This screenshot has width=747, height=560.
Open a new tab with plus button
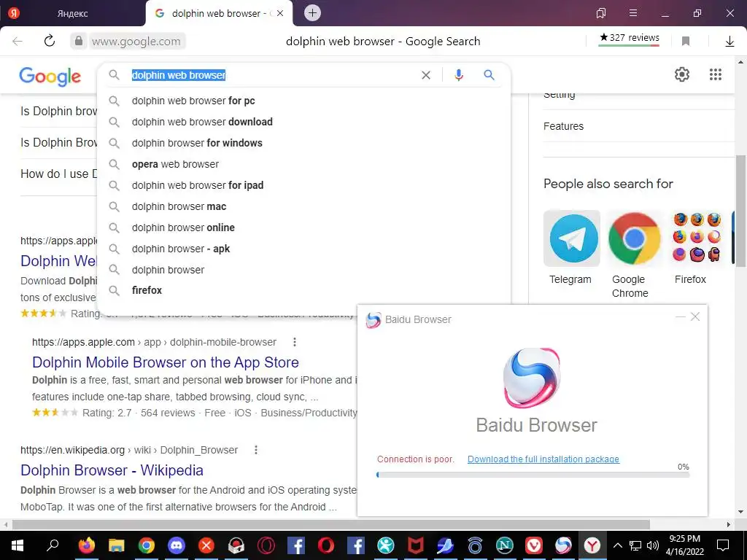(312, 13)
